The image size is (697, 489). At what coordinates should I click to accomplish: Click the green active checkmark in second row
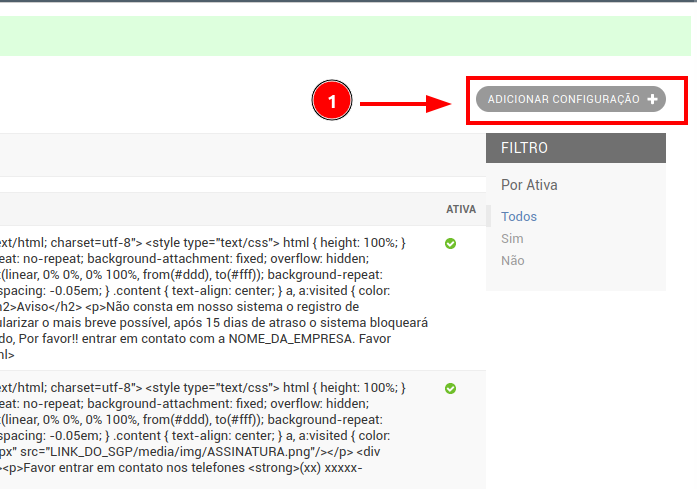(450, 388)
